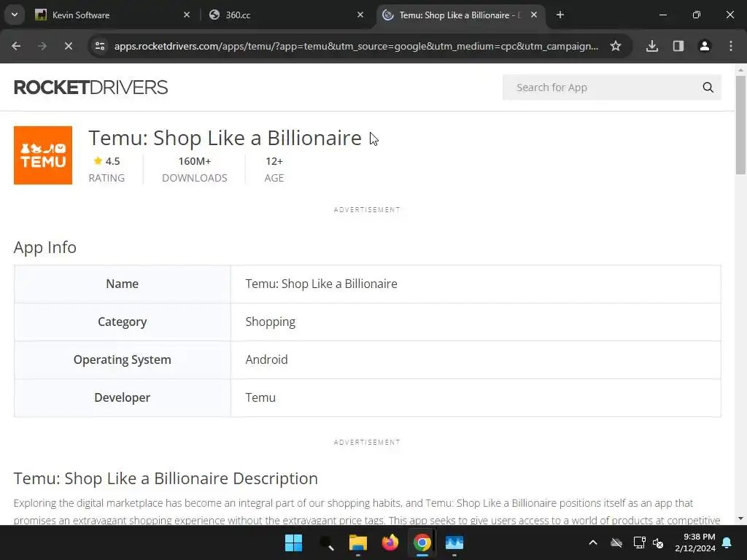Click the cloud sync tray icon
The image size is (747, 560).
tap(616, 542)
